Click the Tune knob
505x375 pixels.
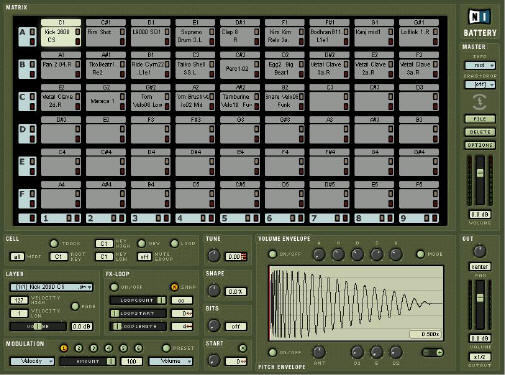(x=214, y=256)
